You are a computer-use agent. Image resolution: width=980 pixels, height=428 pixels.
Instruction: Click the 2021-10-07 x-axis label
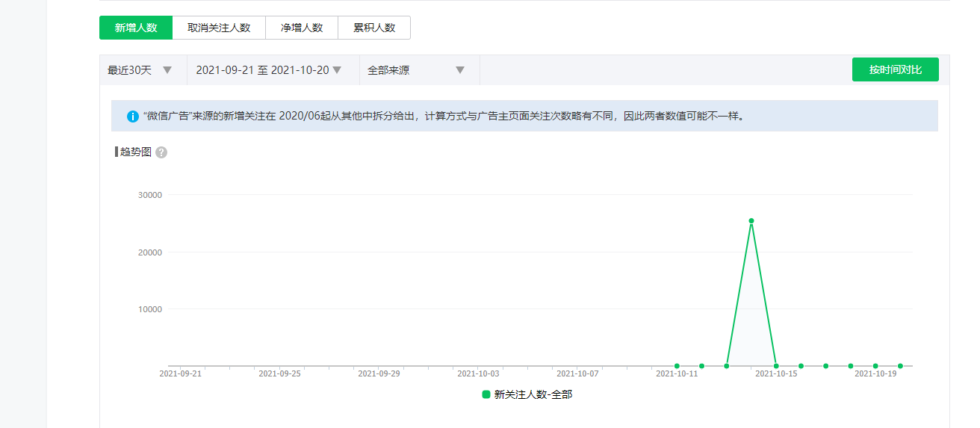(x=577, y=373)
